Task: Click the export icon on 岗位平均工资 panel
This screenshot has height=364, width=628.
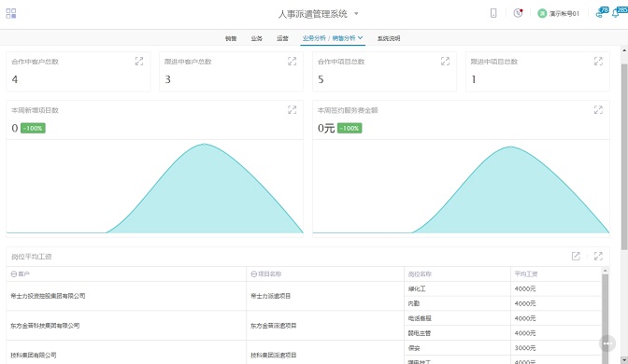Action: coord(576,256)
